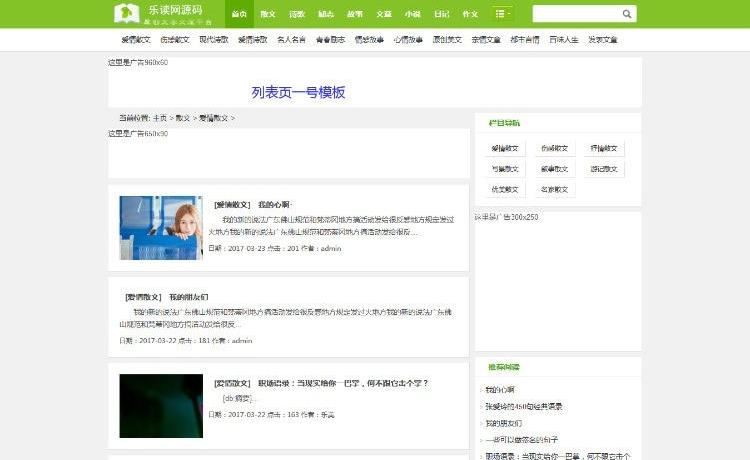Click the 这里是广告300x250 placeholder text
The image size is (750, 460).
click(507, 217)
